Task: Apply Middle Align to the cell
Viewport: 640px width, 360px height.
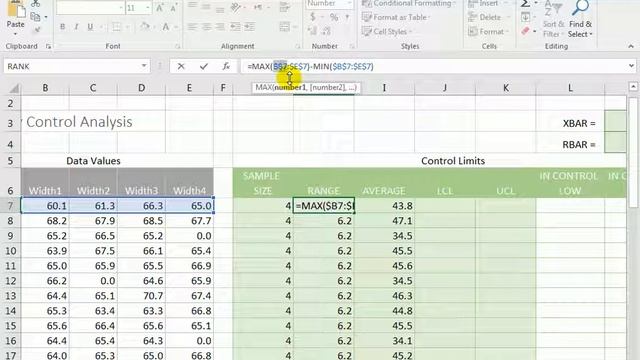Action: point(206,6)
